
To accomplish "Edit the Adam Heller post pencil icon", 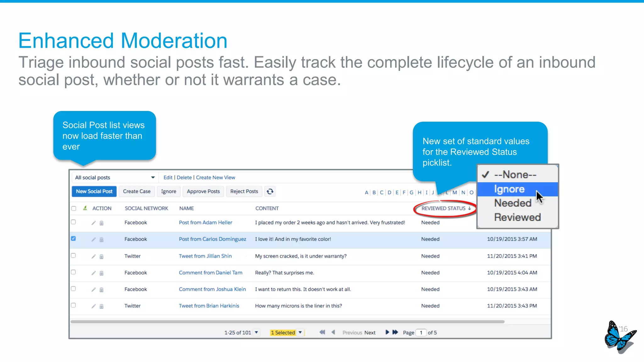I will tap(93, 223).
